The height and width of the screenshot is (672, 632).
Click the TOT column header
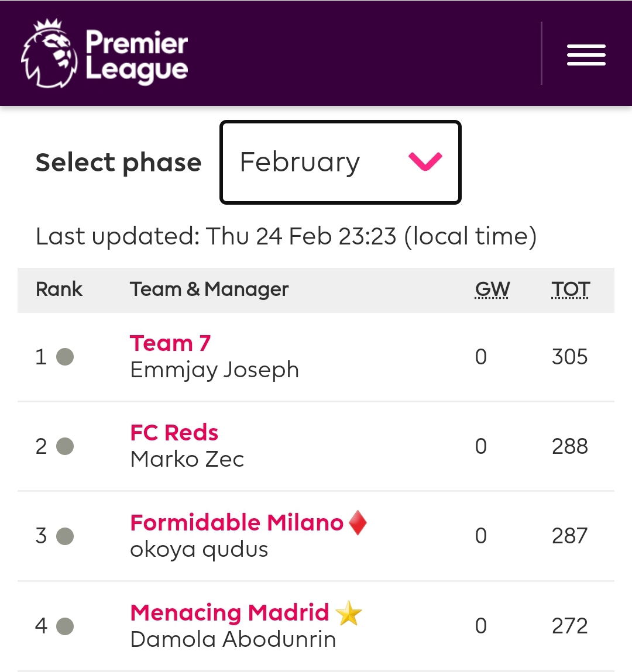[x=570, y=290]
